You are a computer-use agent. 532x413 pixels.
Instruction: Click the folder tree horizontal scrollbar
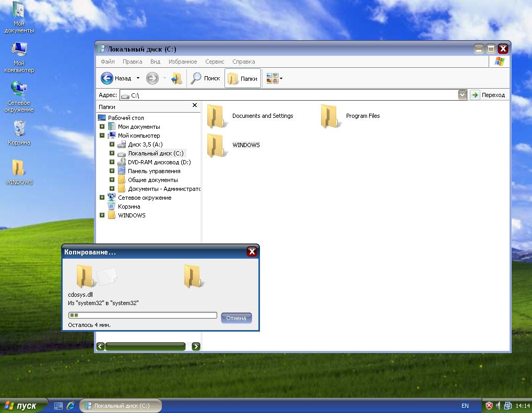point(145,346)
